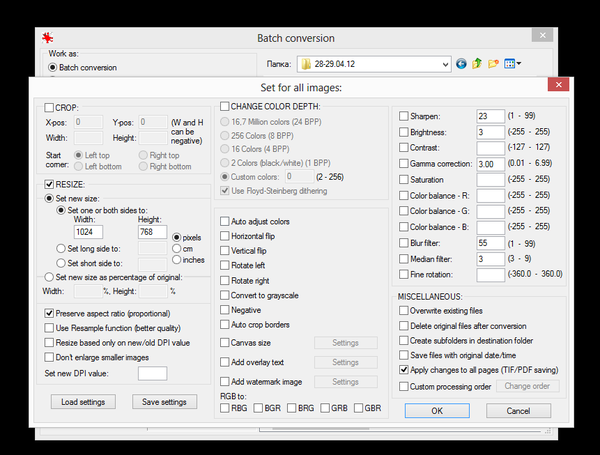Enable Custom processing order checkbox
600x455 pixels.
click(x=404, y=387)
